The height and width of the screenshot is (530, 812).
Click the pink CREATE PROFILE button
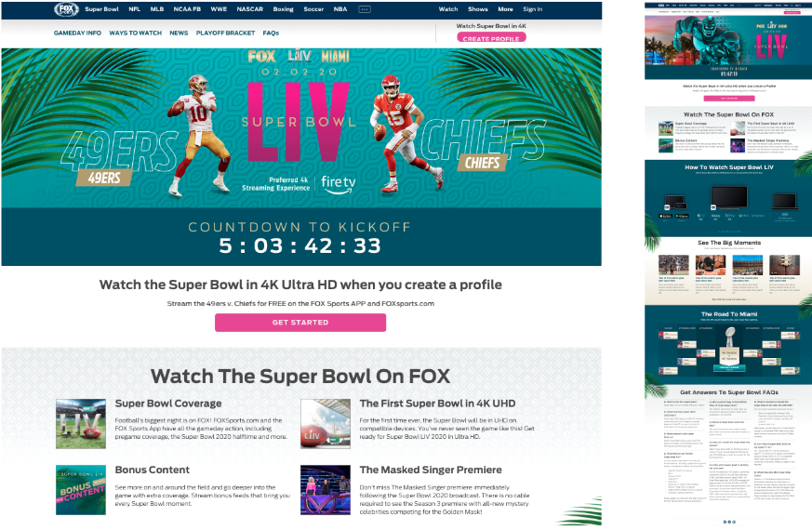point(491,37)
